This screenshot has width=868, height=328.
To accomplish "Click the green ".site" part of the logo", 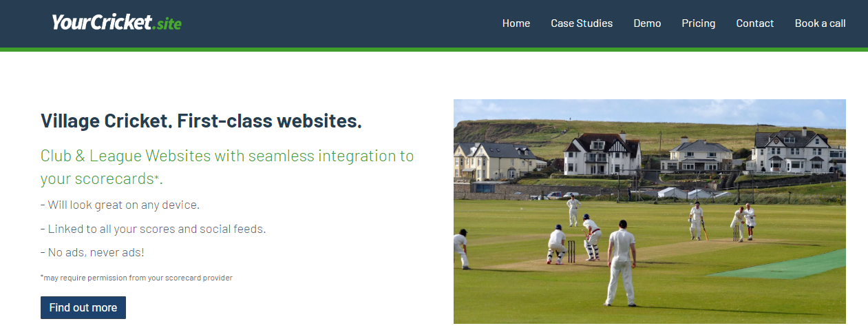I will pyautogui.click(x=168, y=24).
